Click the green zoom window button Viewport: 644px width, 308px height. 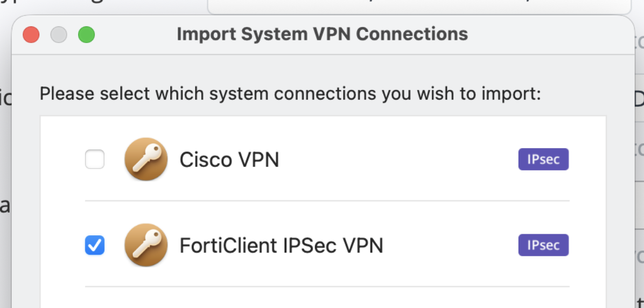coord(86,35)
